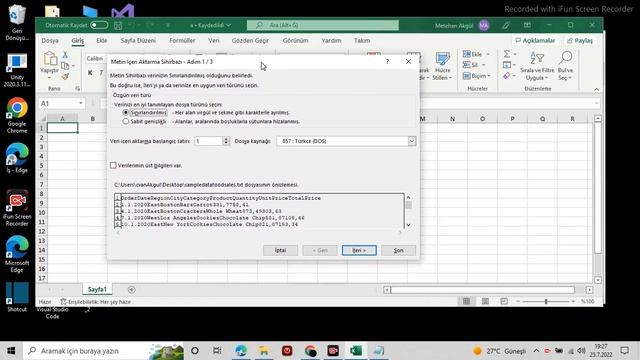Click the Windows taskbar search box
640x360 pixels.
[104, 351]
